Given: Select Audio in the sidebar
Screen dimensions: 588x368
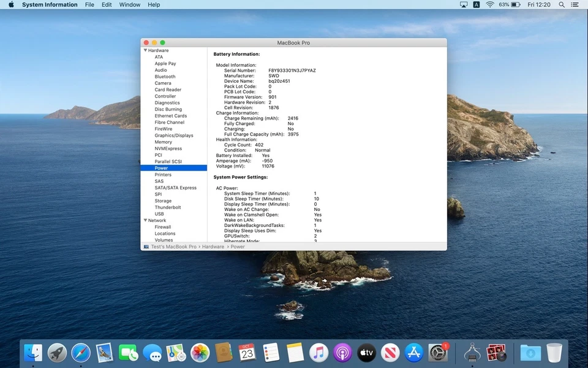Looking at the screenshot, I should click(161, 70).
